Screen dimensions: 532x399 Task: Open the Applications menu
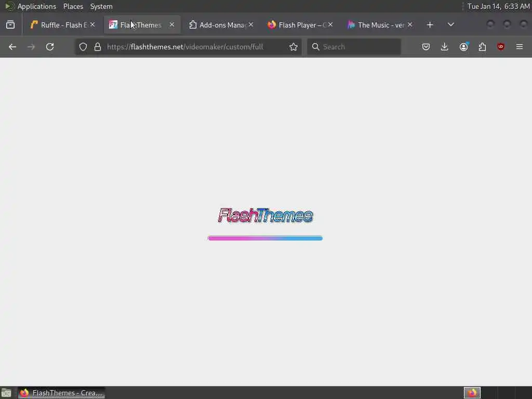37,6
